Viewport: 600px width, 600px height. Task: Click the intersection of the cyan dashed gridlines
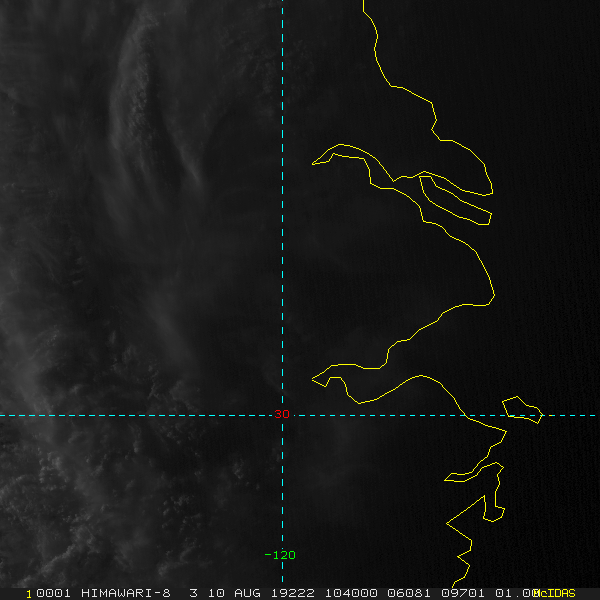pos(282,415)
